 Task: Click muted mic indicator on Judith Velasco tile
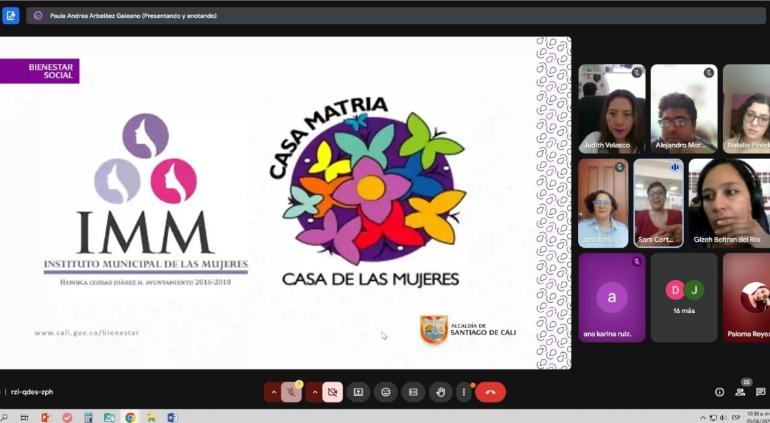[x=636, y=73]
